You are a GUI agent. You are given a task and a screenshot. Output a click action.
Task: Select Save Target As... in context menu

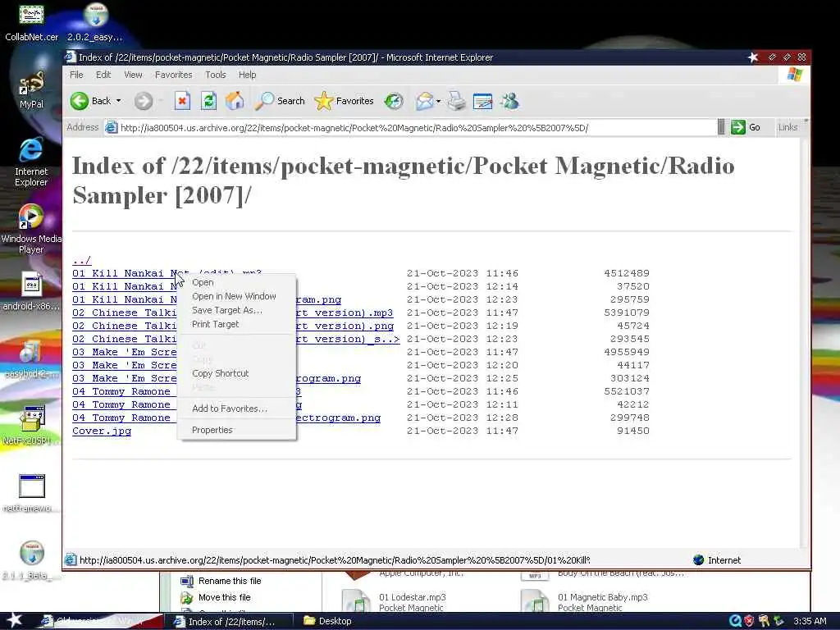point(236,310)
